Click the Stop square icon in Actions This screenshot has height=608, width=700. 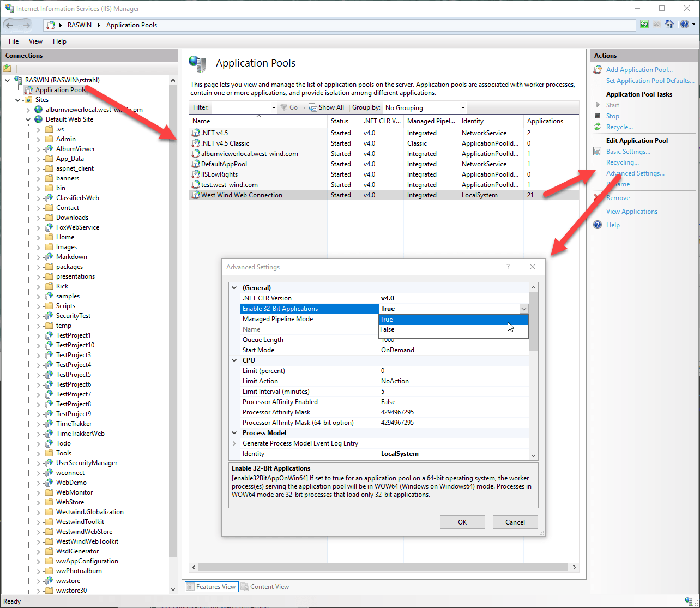pyautogui.click(x=598, y=116)
